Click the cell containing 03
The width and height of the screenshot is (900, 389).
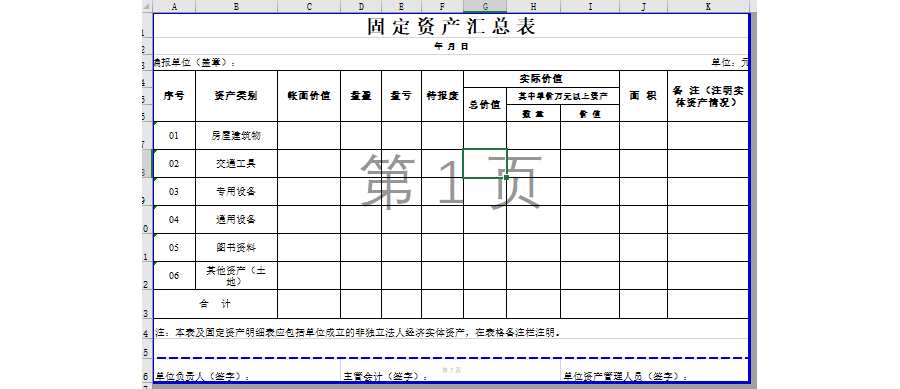[174, 192]
